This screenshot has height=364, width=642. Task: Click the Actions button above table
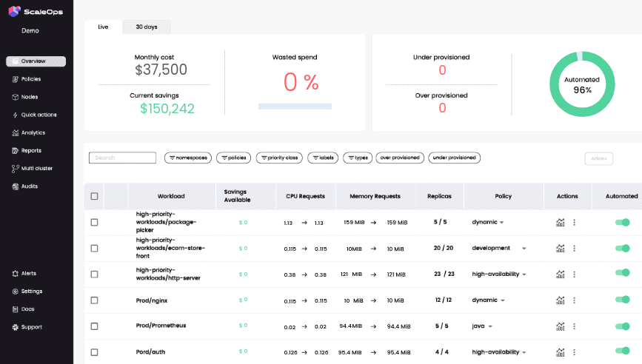(x=598, y=158)
